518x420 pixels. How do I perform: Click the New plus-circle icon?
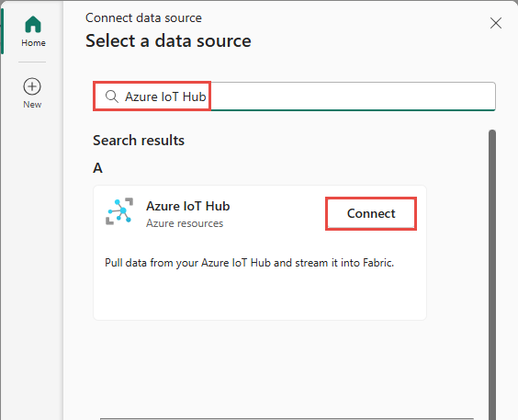32,86
